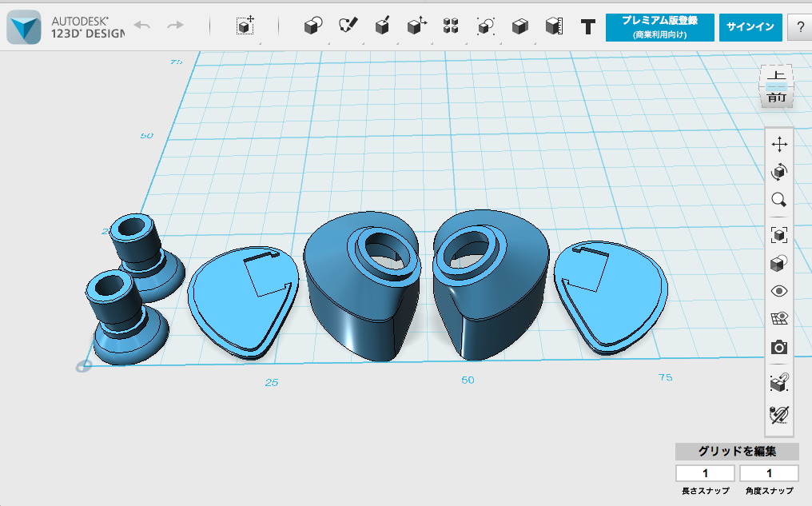Click the Redo arrow
The width and height of the screenshot is (812, 506).
[176, 25]
